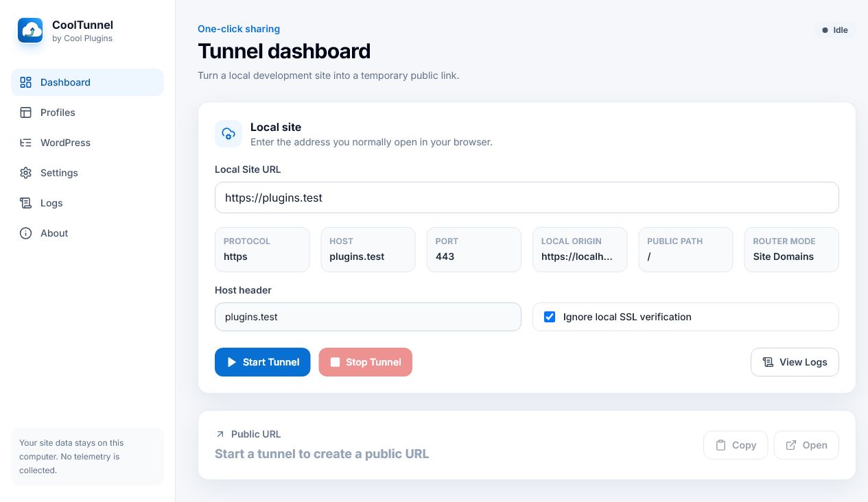Viewport: 868px width, 502px height.
Task: Open the Profiles page
Action: click(87, 112)
